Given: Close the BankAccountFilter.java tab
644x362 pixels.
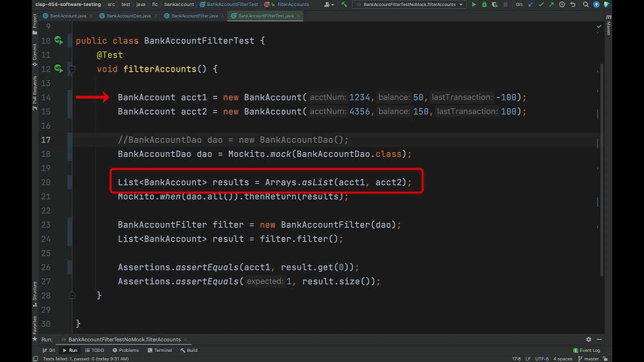Looking at the screenshot, I should [x=222, y=16].
